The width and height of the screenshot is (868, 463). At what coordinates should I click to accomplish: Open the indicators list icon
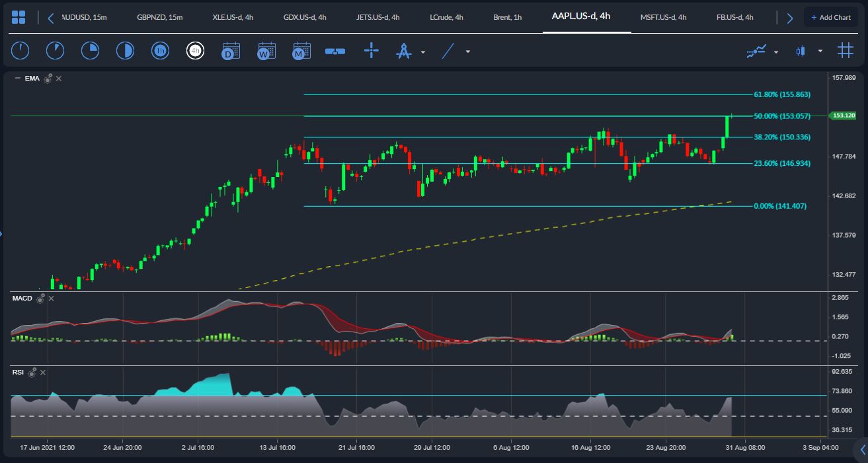click(x=756, y=51)
